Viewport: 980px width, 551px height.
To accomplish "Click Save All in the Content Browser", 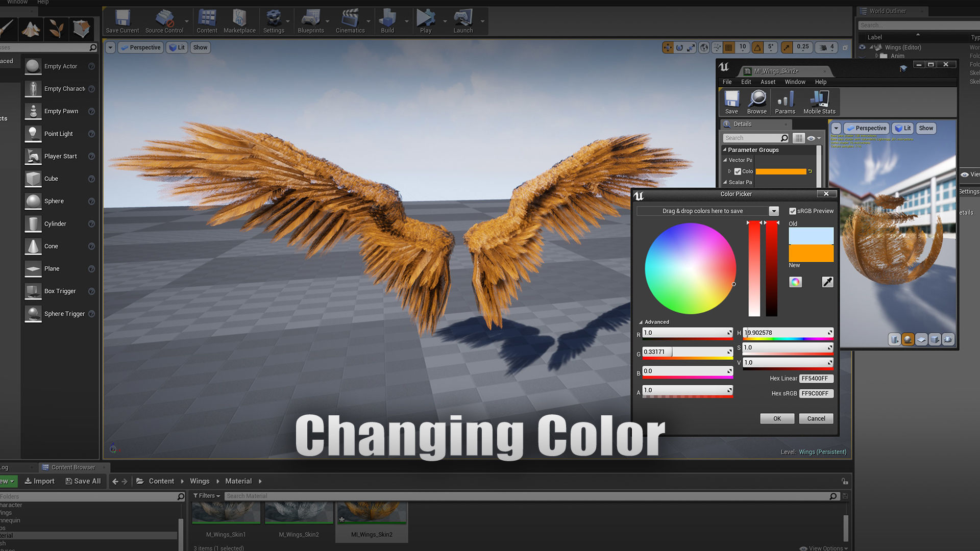I will coord(83,481).
